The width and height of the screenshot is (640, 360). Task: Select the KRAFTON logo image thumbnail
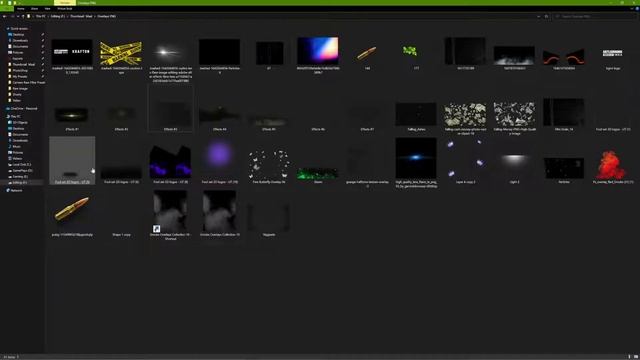(x=72, y=52)
